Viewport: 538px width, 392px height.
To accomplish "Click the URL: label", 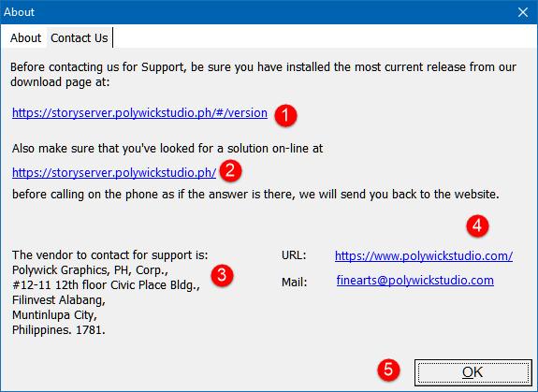I will 294,255.
